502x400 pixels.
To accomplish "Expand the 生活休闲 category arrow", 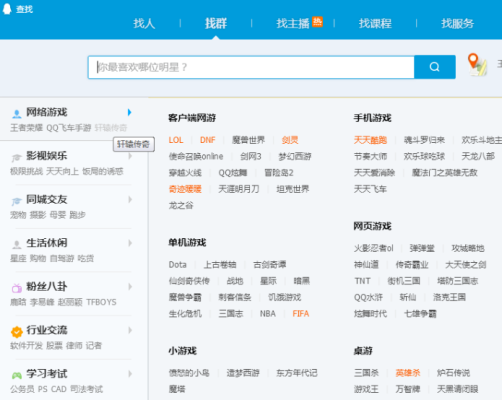I will [x=130, y=243].
